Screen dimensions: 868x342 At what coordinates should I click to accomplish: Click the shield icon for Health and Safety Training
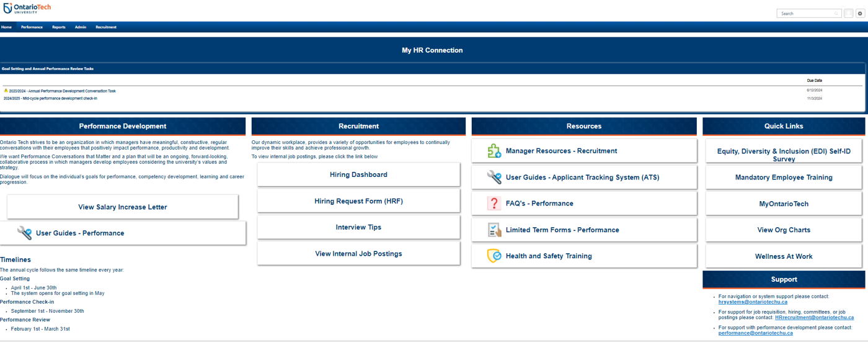(494, 256)
